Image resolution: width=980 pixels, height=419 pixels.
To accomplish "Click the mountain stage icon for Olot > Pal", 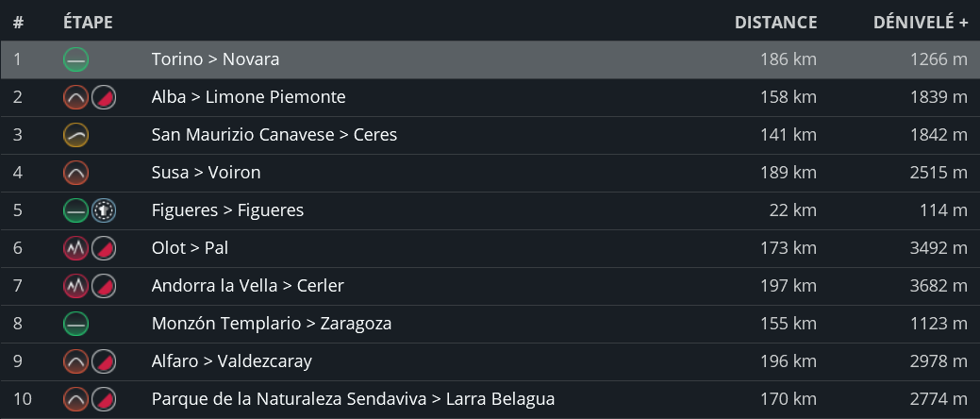I will (76, 248).
